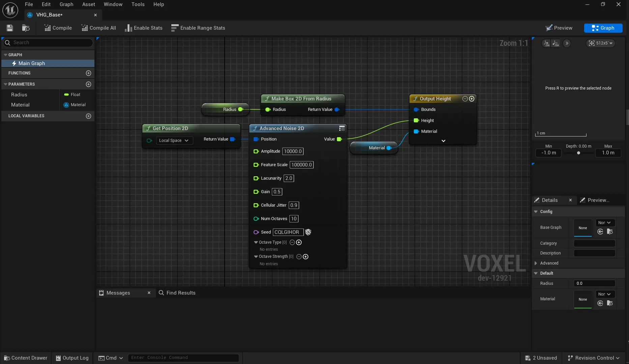Screen dimensions: 629x364
Task: Use selected asset for Base Graph
Action: (x=600, y=232)
